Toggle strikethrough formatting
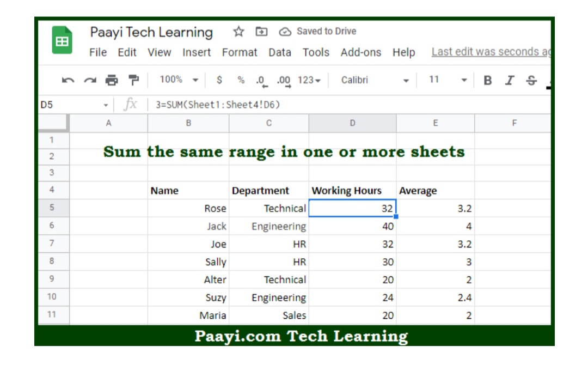Screen dimensions: 588x365 point(531,80)
